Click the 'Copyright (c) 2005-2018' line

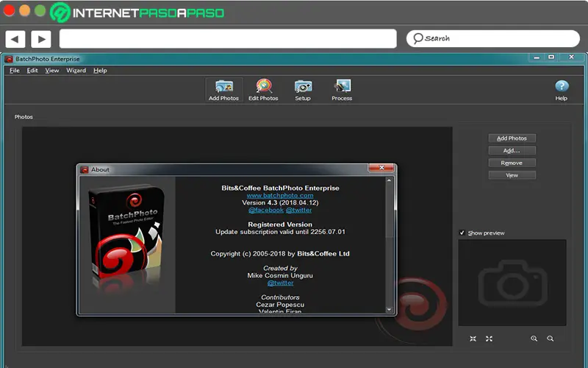tap(280, 254)
